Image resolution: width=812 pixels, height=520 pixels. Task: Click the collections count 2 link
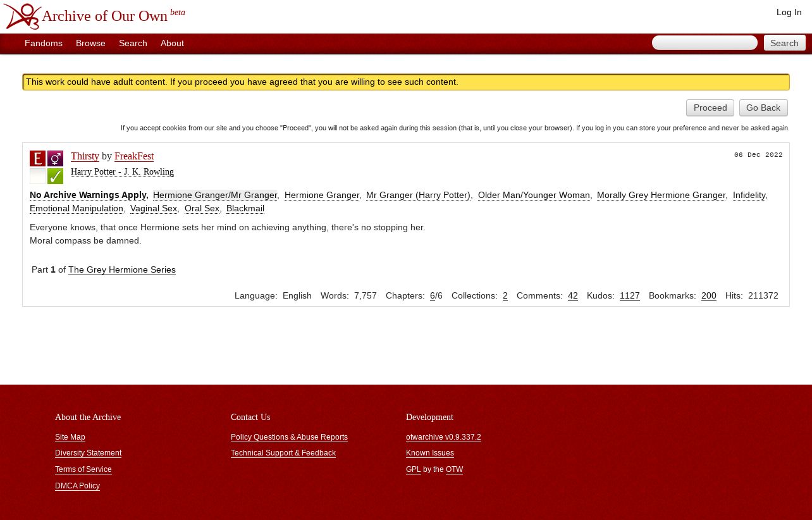coord(505,295)
